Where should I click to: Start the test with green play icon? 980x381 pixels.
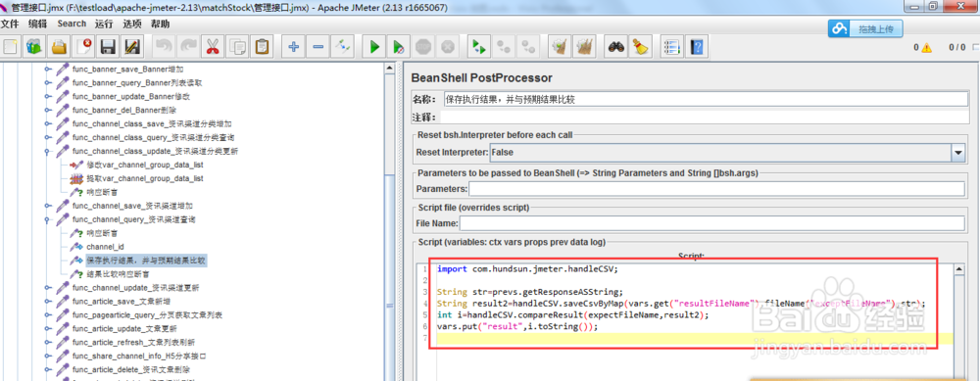point(374,47)
